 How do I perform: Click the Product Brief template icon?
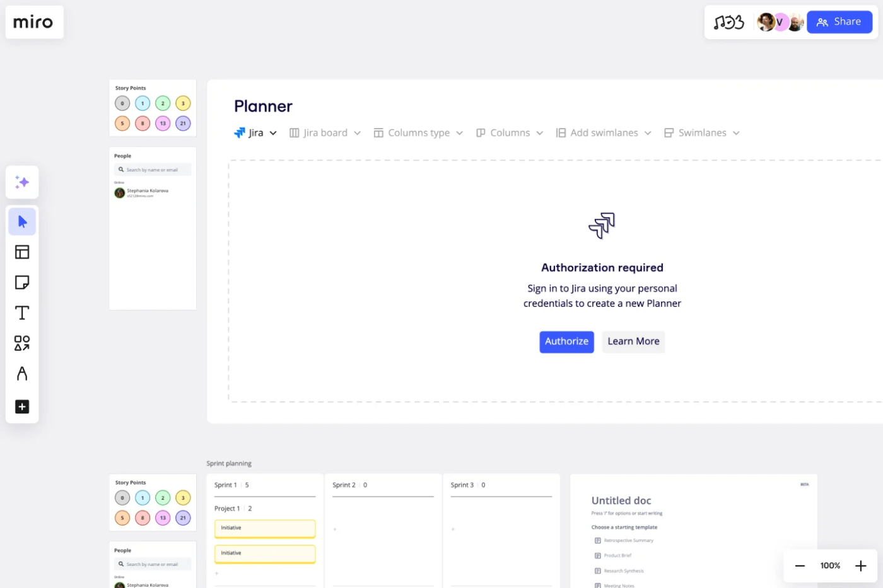tap(597, 556)
